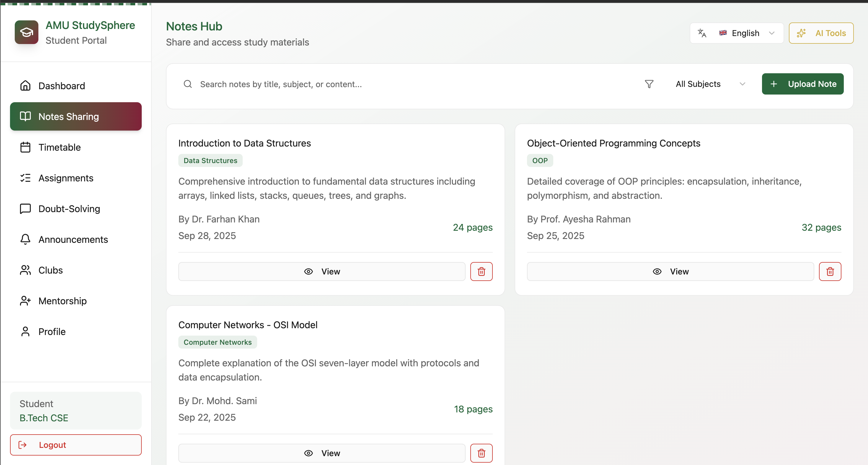Open the Announcements section
Screen dimensions: 868x465
(73, 239)
